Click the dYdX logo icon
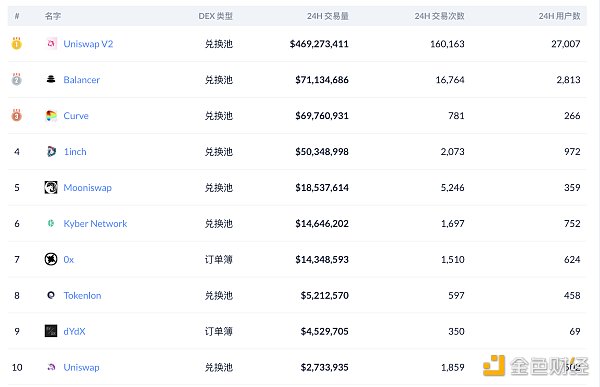The height and width of the screenshot is (387, 600). (51, 331)
